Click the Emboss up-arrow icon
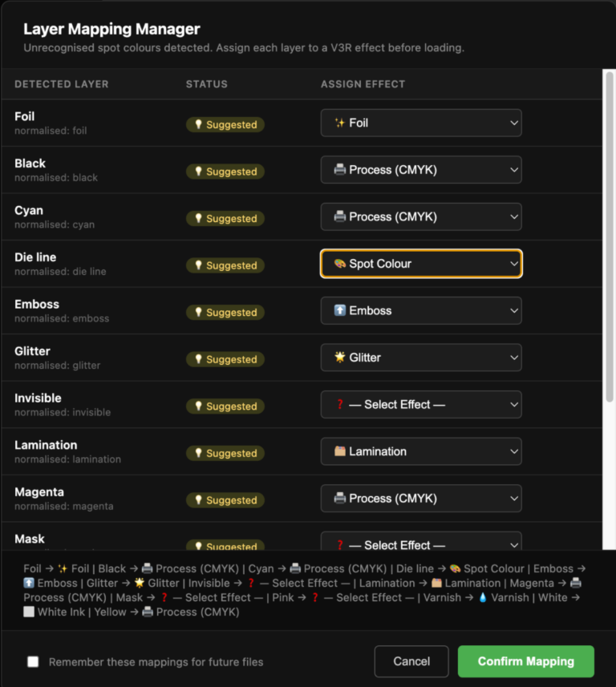 (340, 310)
